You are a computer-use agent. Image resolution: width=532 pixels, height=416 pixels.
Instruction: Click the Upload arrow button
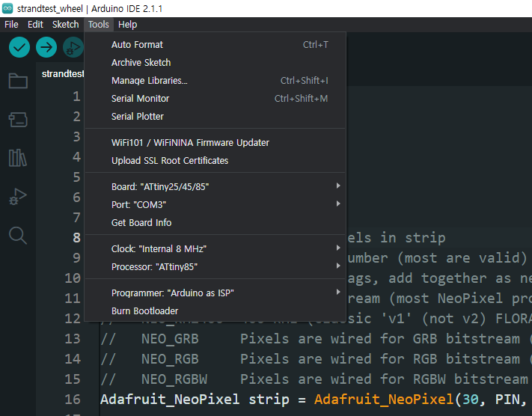46,47
